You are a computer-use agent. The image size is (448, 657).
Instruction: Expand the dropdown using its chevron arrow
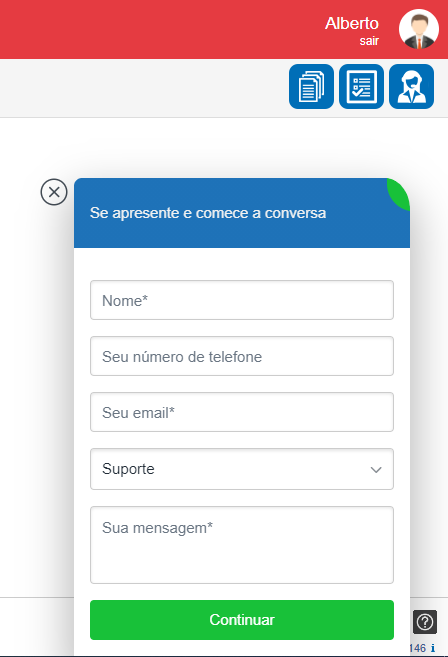pyautogui.click(x=376, y=470)
